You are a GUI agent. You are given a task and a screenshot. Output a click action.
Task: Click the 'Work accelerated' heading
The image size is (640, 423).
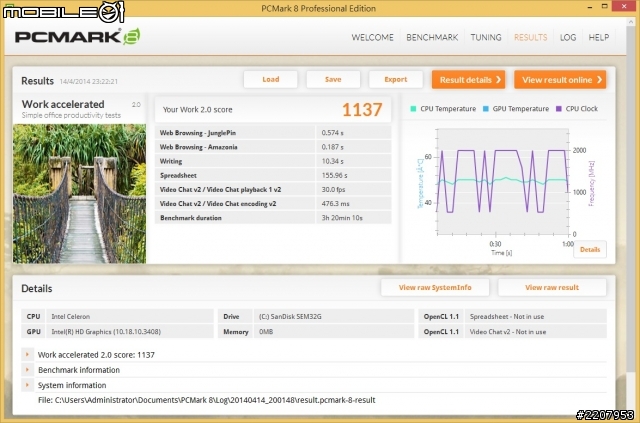[63, 104]
